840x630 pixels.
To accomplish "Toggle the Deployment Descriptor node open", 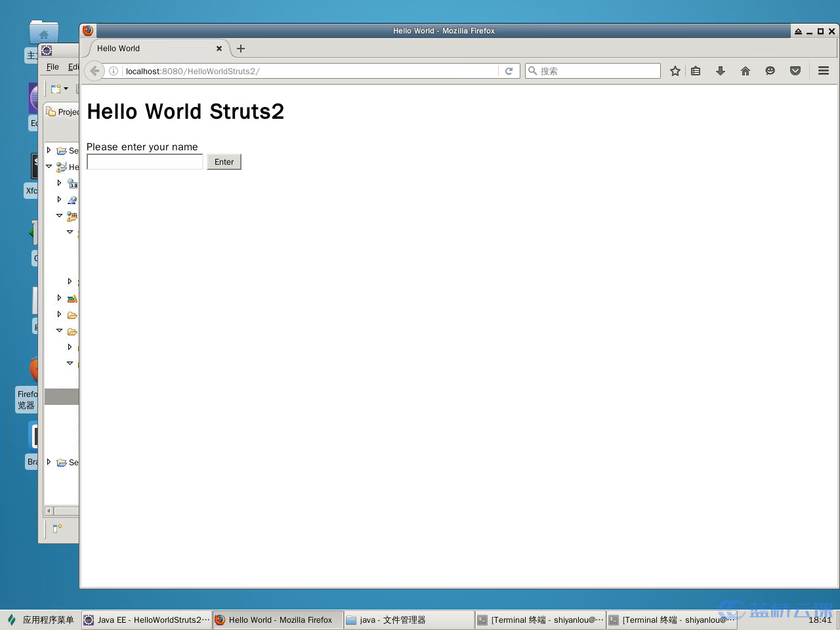I will (59, 182).
